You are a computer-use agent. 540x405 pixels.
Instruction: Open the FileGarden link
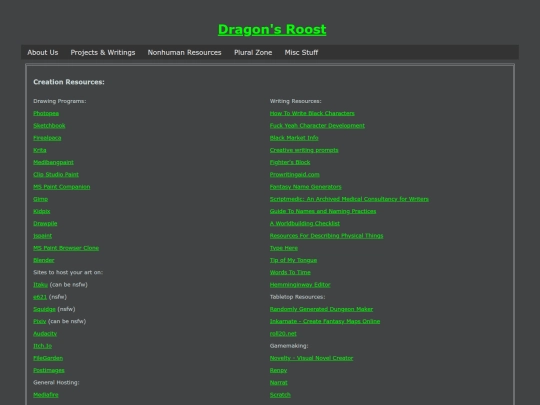(48, 358)
